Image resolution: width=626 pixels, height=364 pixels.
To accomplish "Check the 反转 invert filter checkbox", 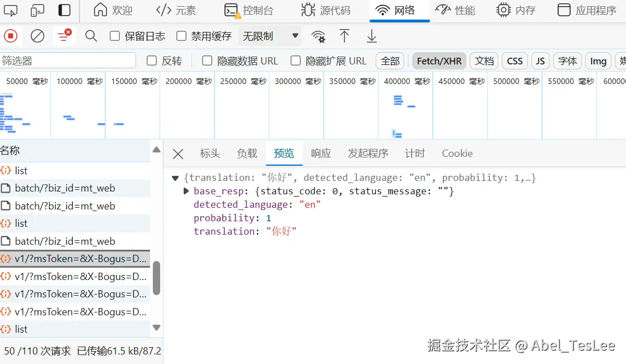I will coord(152,60).
